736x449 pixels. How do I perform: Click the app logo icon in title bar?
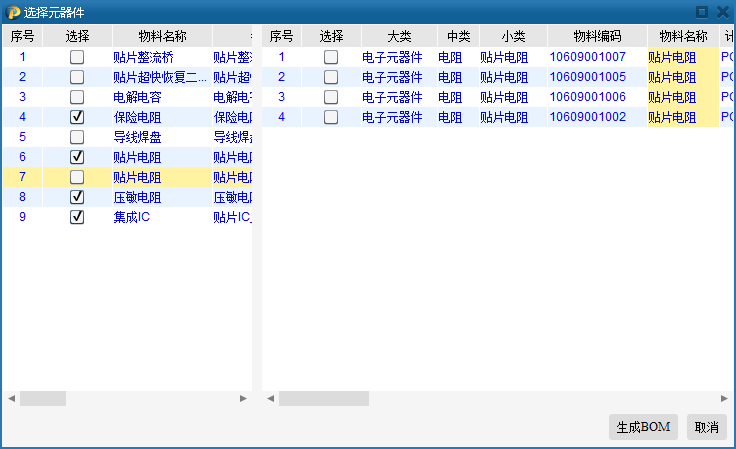(x=13, y=12)
